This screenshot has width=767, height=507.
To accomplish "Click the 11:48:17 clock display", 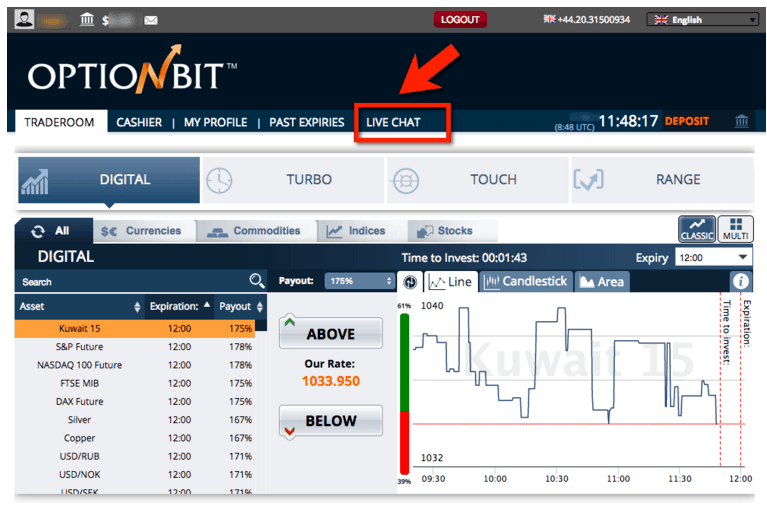I will (x=629, y=121).
